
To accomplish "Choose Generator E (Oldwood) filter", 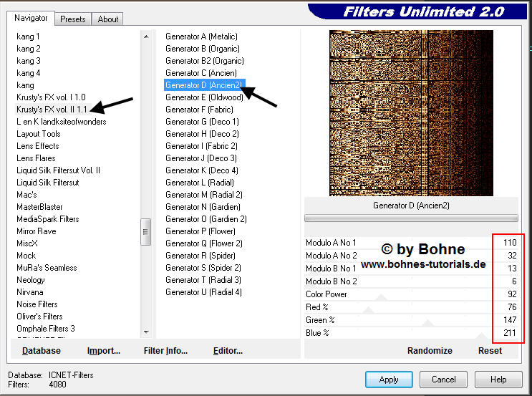I will pyautogui.click(x=204, y=97).
